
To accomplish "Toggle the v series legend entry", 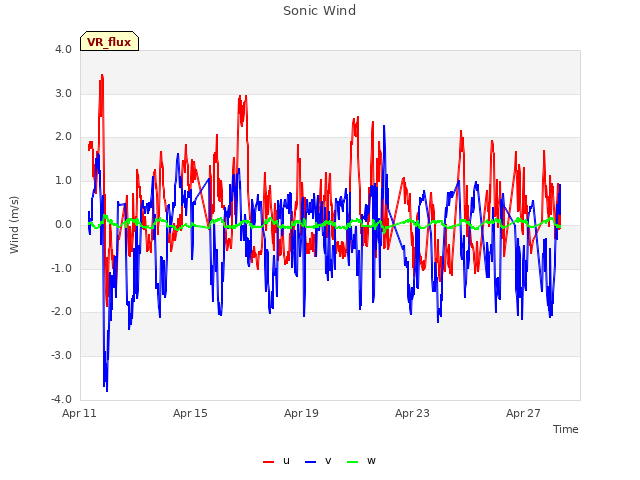I will pyautogui.click(x=318, y=461).
